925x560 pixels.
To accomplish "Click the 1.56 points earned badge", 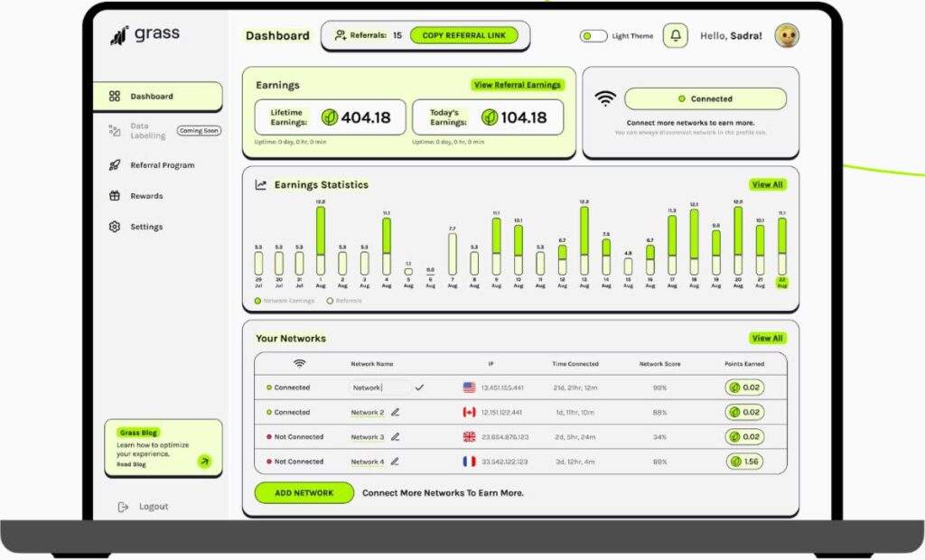I will tap(744, 462).
